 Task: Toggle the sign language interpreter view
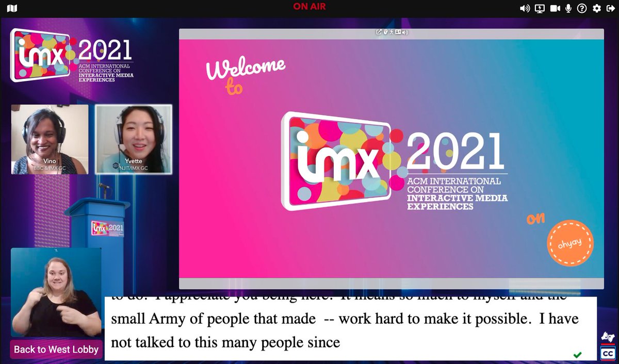pyautogui.click(x=607, y=336)
